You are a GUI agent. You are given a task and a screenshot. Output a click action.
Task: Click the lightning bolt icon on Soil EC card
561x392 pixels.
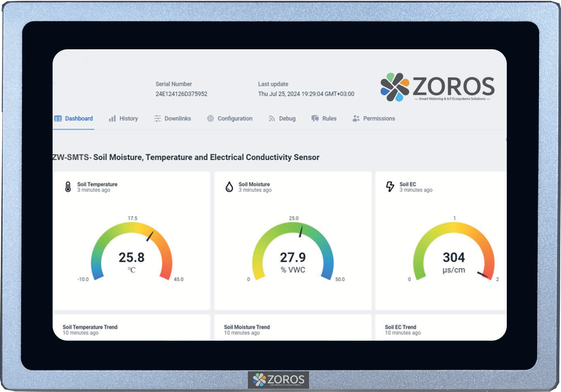(x=390, y=187)
